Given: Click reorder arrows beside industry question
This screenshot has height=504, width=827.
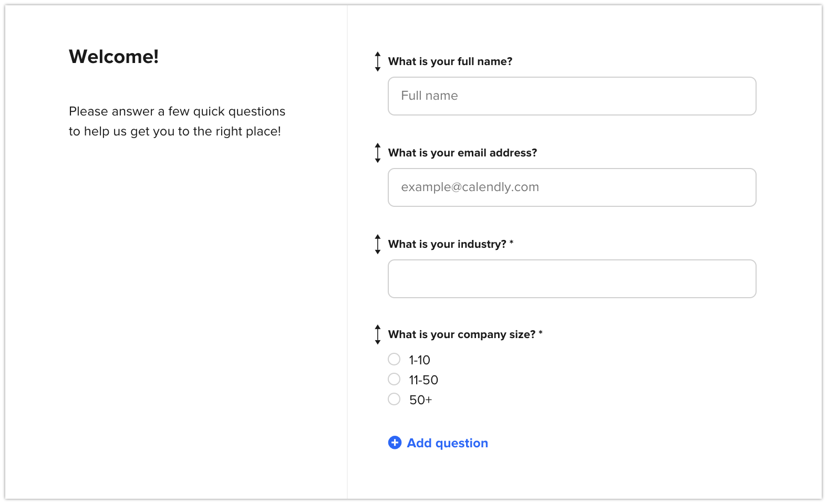Looking at the screenshot, I should coord(377,244).
